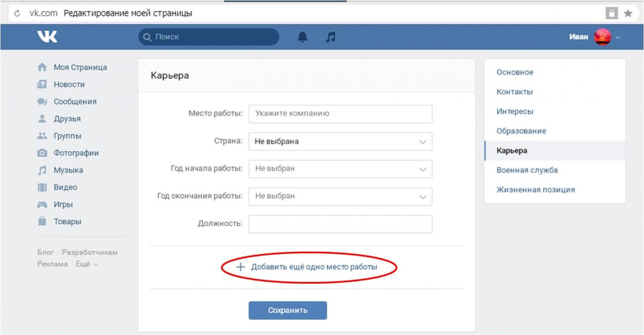644x335 pixels.
Task: Click the camera icon beside Фотографии
Action: click(42, 153)
